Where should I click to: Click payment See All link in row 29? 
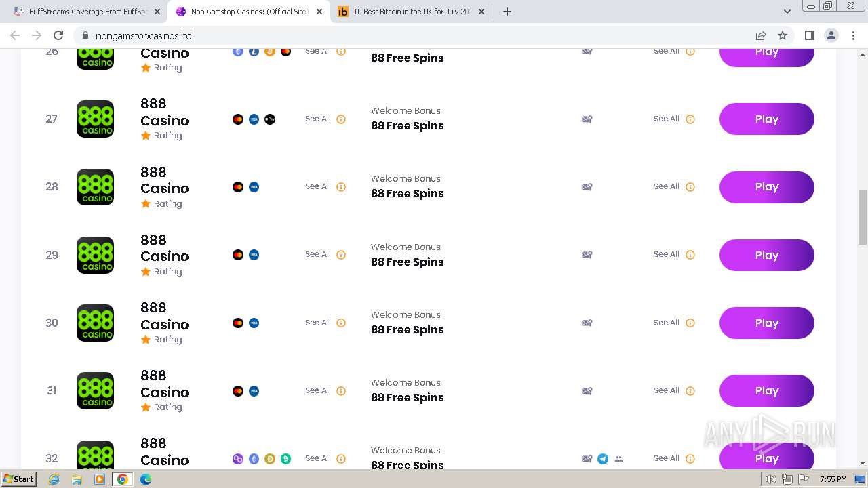(318, 254)
